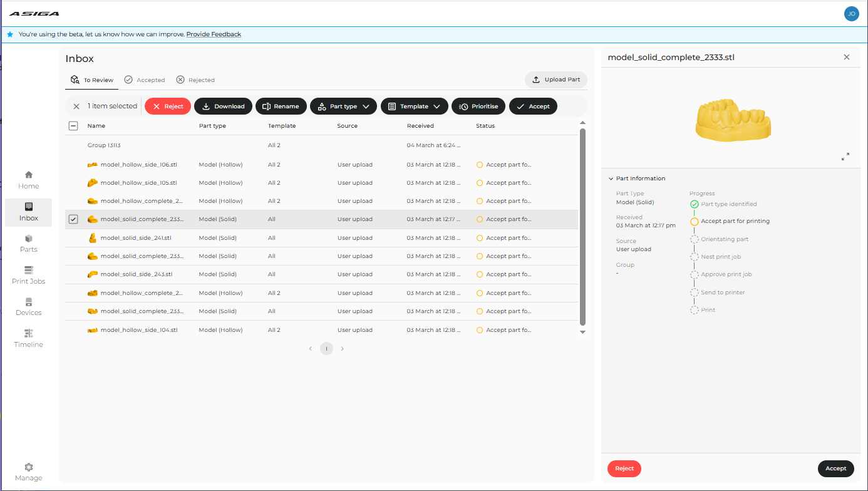This screenshot has width=868, height=491.
Task: Click the Source column header
Action: coord(348,126)
